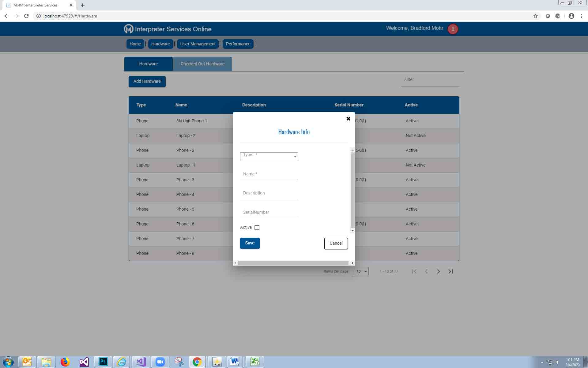Reload the browser page
This screenshot has width=588, height=368.
pos(26,16)
